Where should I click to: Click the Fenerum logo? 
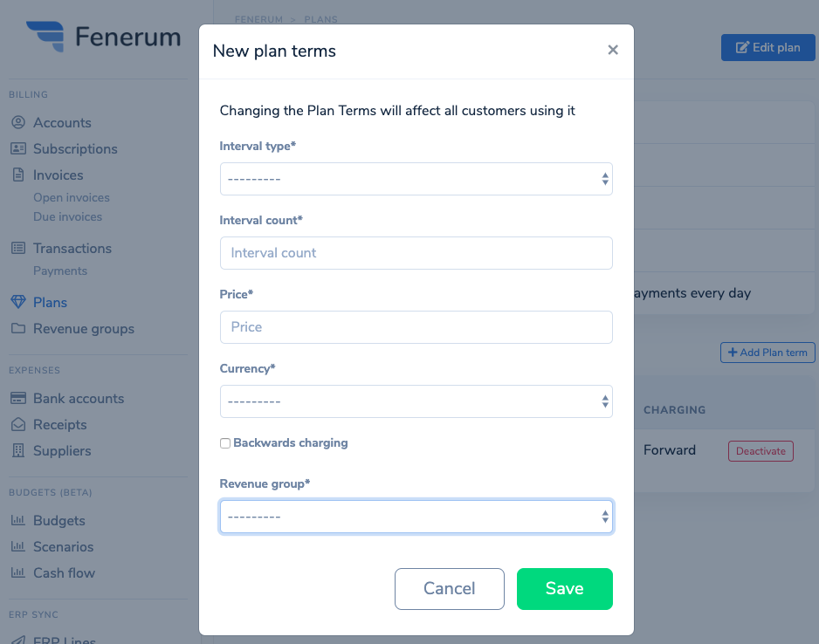[103, 37]
